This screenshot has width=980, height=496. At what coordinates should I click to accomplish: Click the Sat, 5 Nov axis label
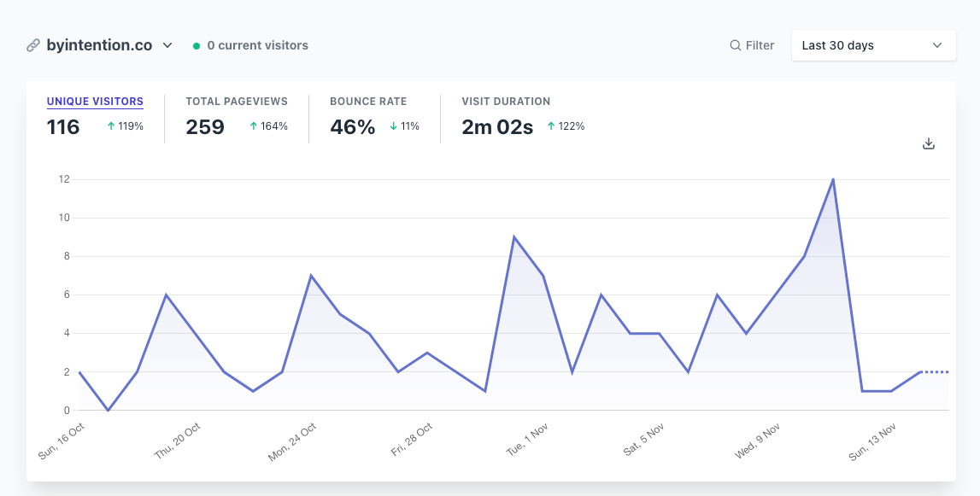point(643,440)
